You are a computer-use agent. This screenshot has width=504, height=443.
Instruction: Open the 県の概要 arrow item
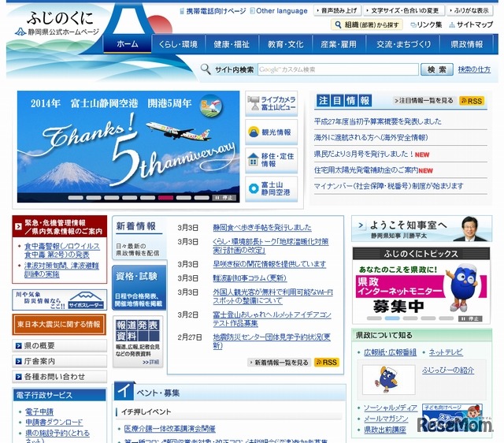coord(60,346)
